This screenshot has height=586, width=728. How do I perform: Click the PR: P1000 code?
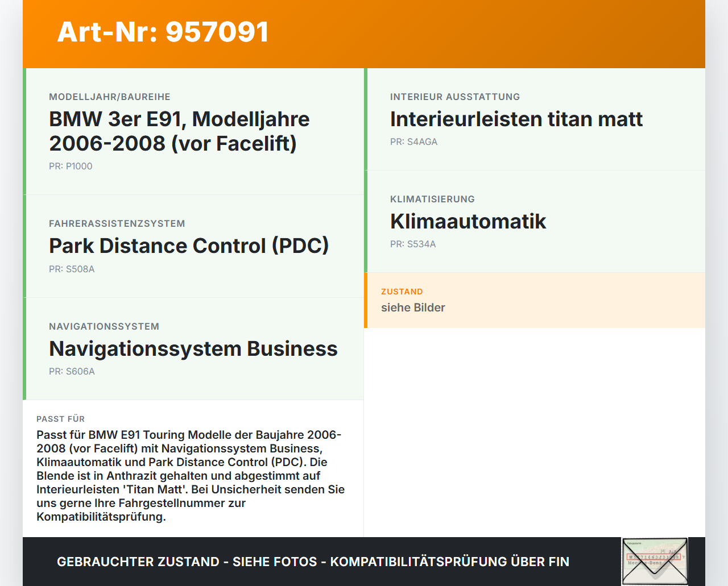click(71, 166)
